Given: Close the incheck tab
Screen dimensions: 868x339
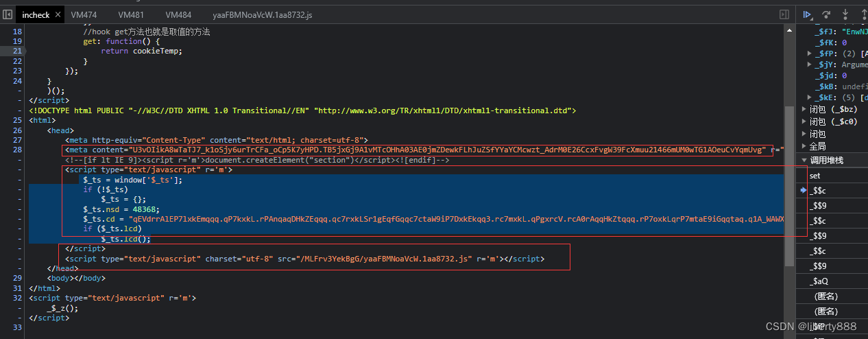Looking at the screenshot, I should coord(58,14).
